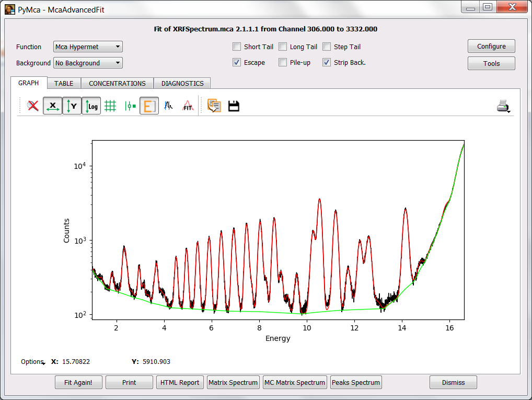Image resolution: width=532 pixels, height=400 pixels.
Task: Disable the Strip Back. checkbox
Action: pyautogui.click(x=327, y=63)
